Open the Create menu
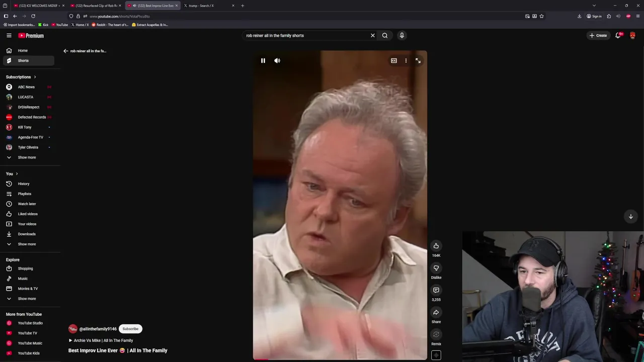Screen dimensions: 644x362 [x=598, y=35]
